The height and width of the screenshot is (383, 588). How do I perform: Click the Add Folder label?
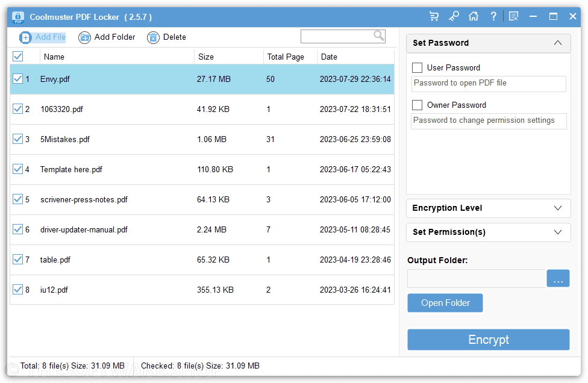pos(114,37)
